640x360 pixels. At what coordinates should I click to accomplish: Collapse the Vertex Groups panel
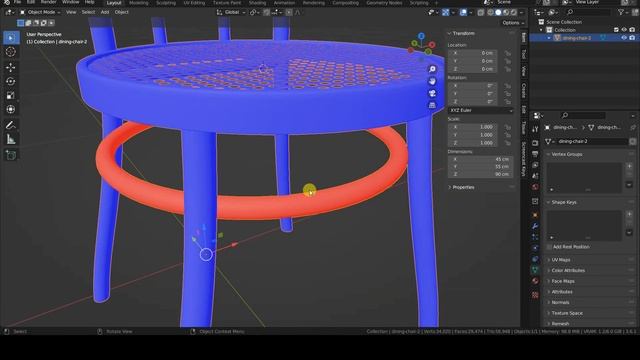(567, 154)
